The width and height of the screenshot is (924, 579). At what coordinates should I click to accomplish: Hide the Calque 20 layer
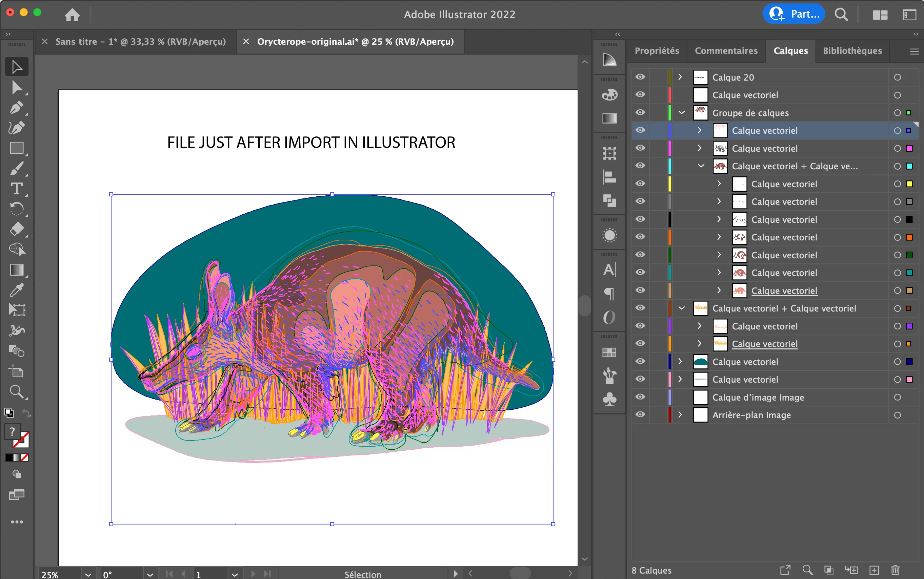click(x=640, y=77)
